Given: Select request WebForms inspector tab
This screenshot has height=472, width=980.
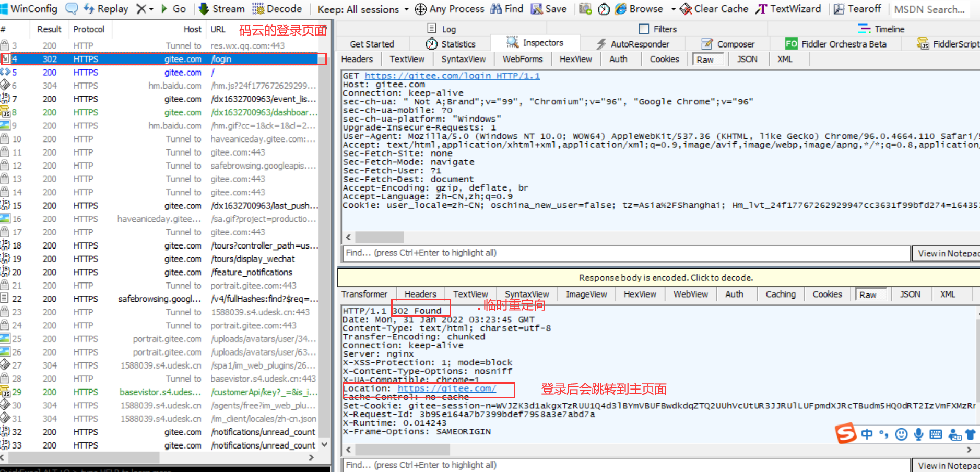Looking at the screenshot, I should [523, 59].
